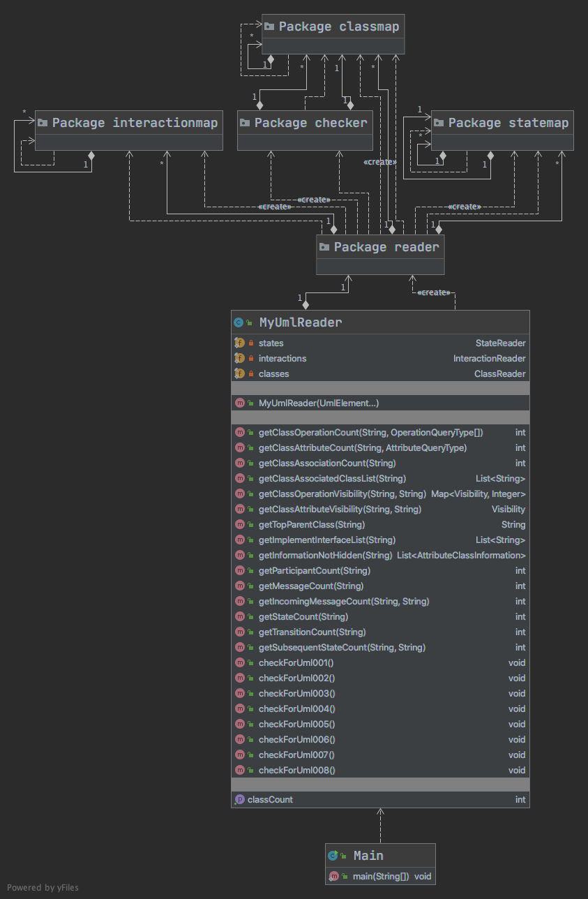Click the interactions field icon

239,358
